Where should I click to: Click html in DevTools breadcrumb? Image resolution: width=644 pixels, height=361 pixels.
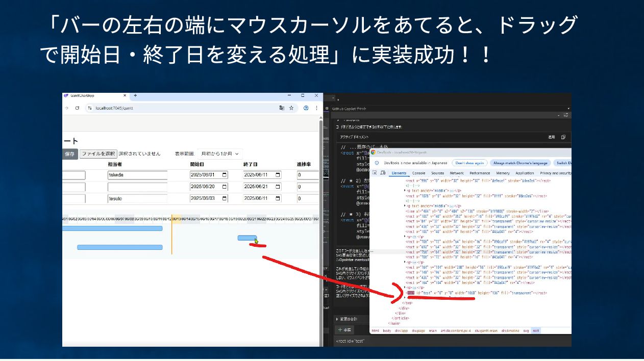375,330
